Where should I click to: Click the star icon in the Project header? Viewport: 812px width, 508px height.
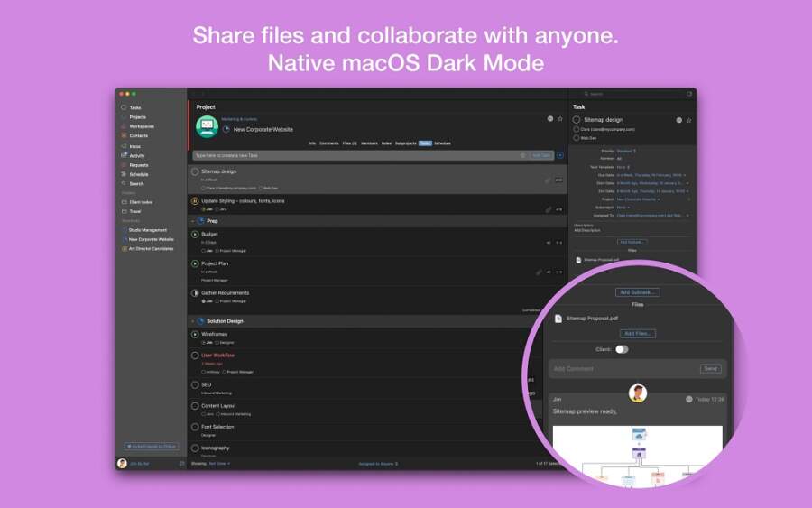pos(560,119)
